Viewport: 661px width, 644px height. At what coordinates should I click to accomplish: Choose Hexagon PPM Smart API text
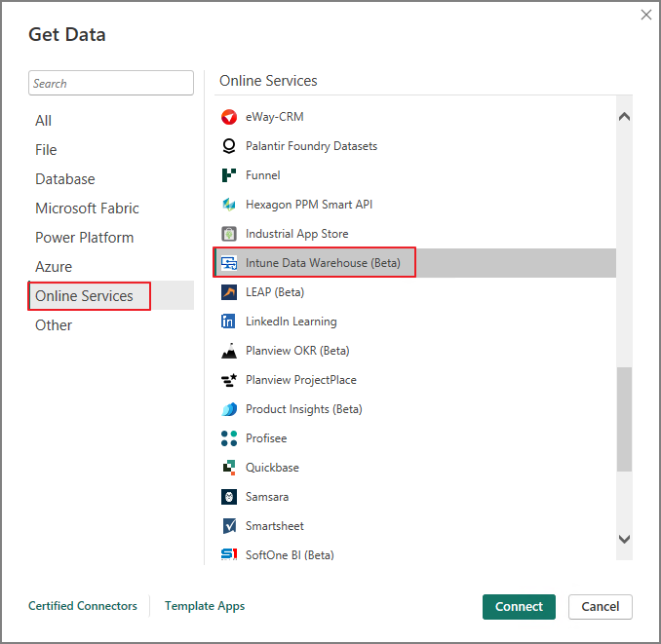pyautogui.click(x=309, y=205)
